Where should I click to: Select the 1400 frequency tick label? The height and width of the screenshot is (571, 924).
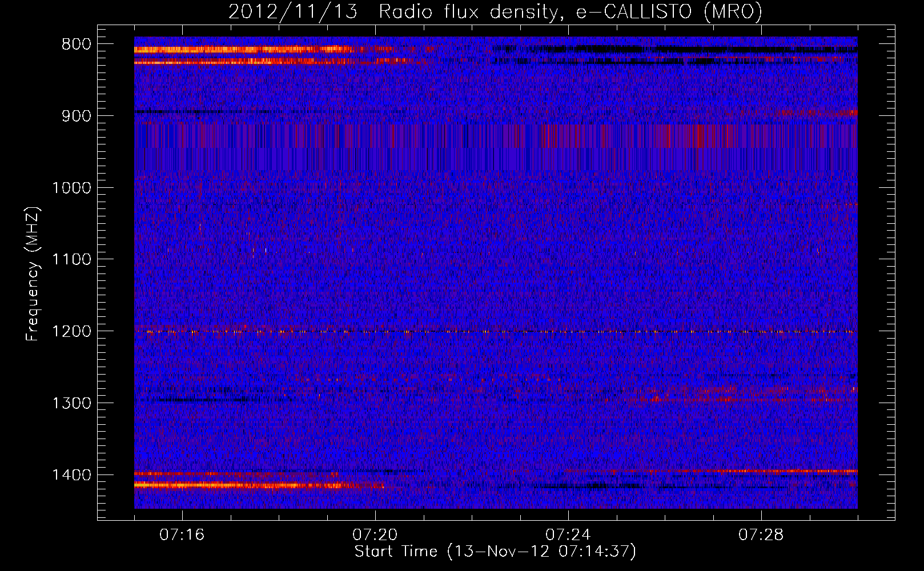[x=71, y=475]
